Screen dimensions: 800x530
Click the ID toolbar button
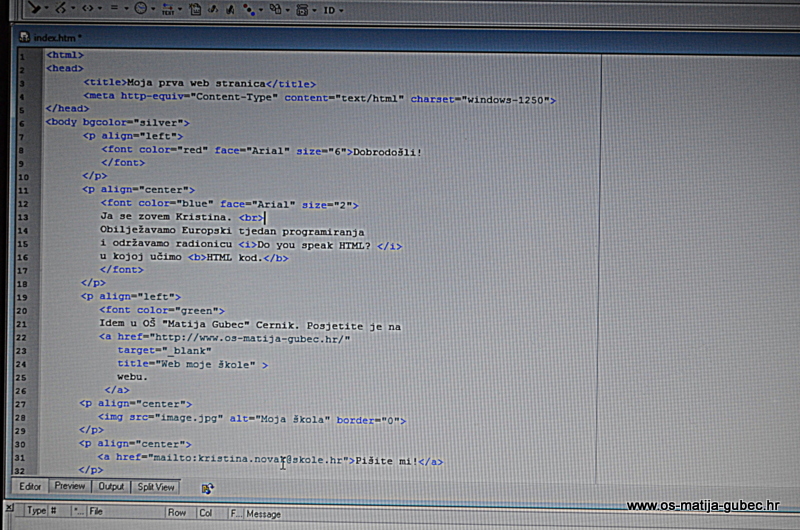tap(329, 10)
